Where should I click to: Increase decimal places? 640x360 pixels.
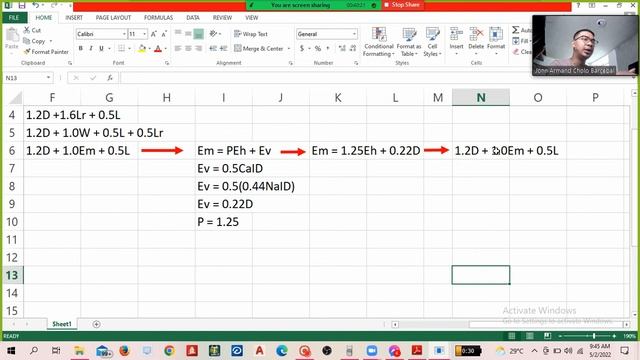coord(342,48)
